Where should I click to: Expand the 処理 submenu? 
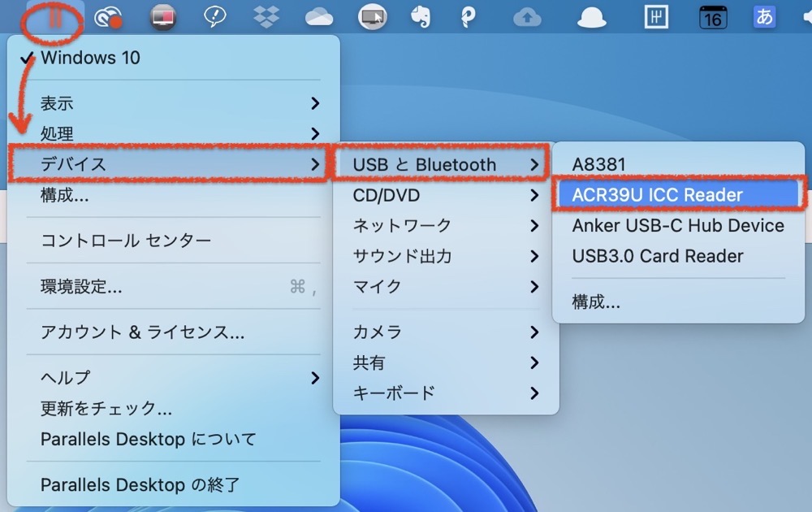coord(174,134)
